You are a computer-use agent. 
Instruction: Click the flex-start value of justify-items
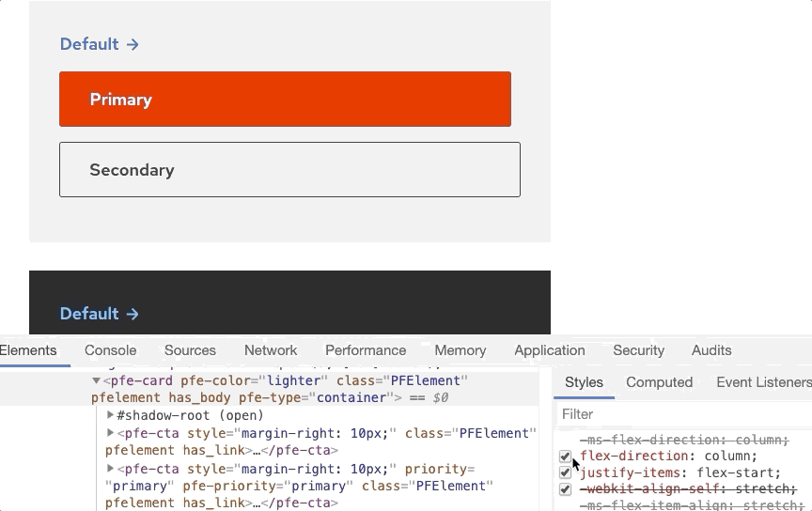tap(735, 472)
